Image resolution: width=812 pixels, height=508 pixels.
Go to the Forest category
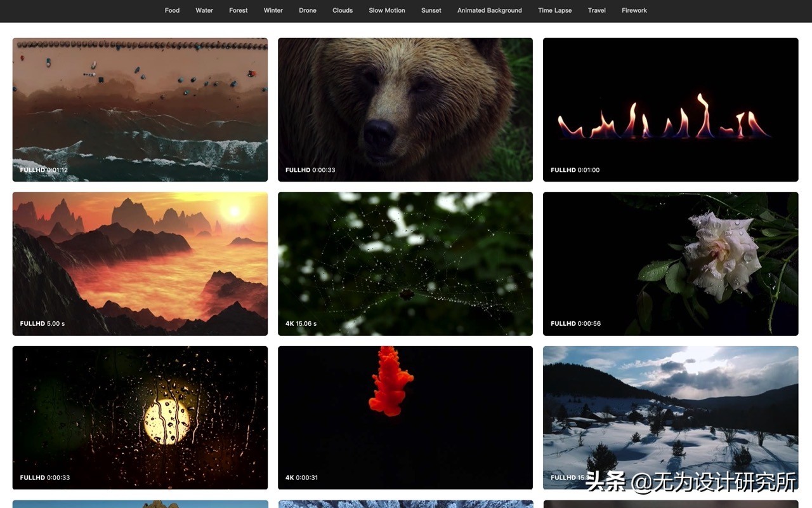tap(239, 10)
